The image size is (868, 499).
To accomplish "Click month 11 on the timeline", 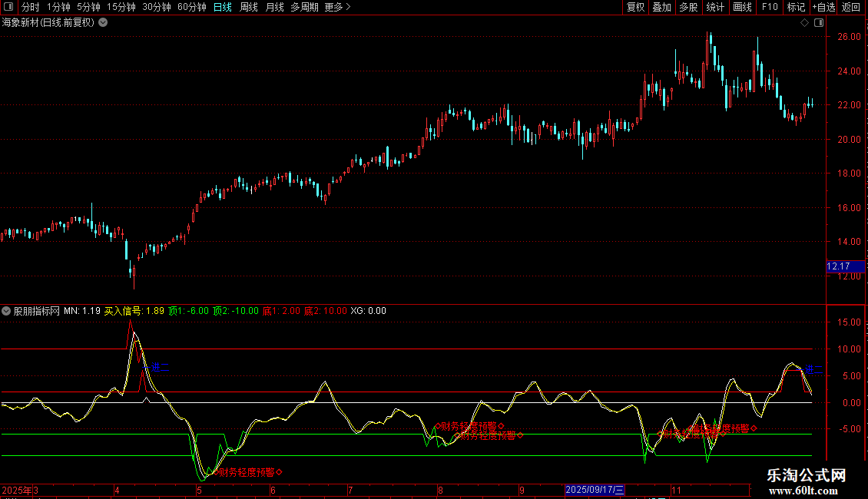I will pos(676,490).
